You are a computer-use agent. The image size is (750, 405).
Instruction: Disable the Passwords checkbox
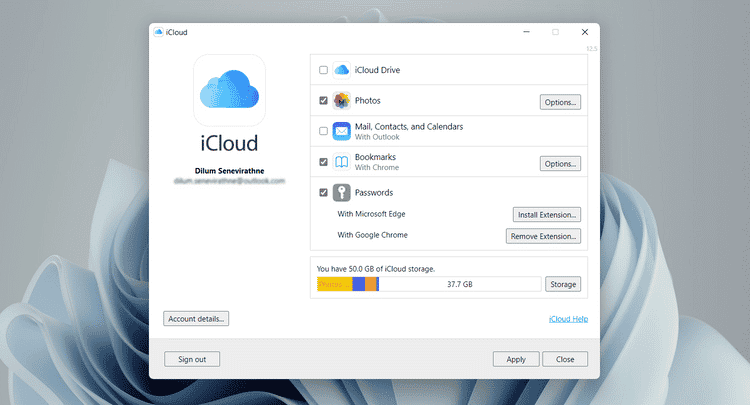tap(323, 193)
